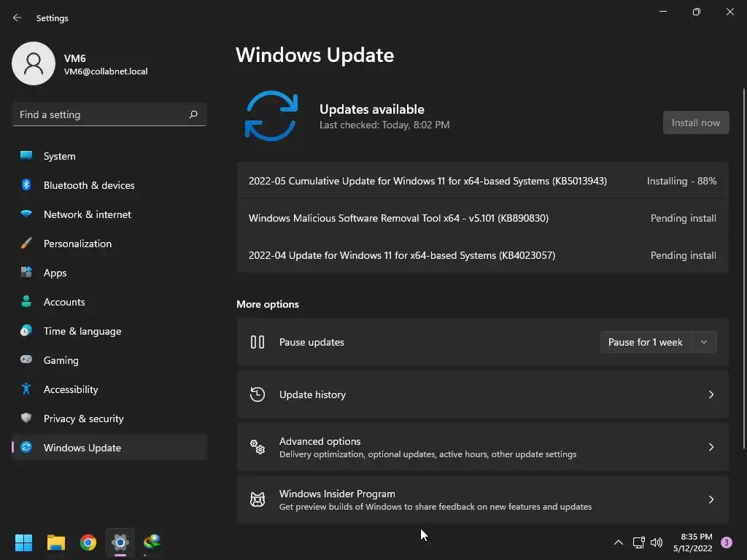Click the volume speaker icon in tray
Image resolution: width=747 pixels, height=560 pixels.
click(x=657, y=542)
